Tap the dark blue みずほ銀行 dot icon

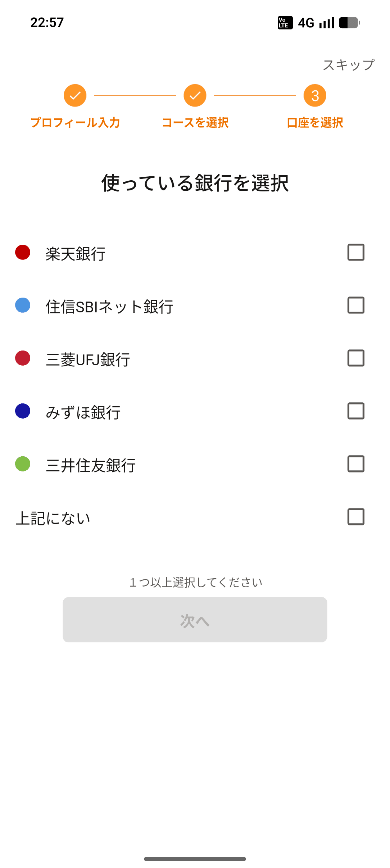pos(23,411)
